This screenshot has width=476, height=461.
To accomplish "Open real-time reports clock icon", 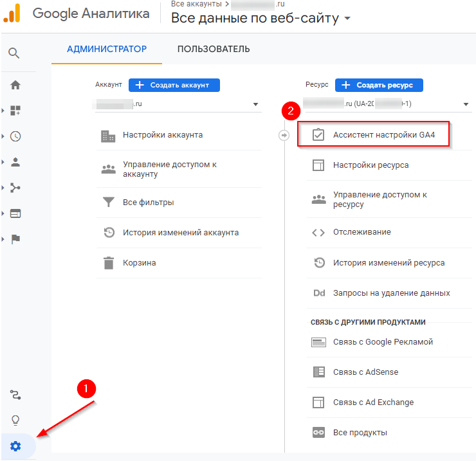I will coord(15,136).
